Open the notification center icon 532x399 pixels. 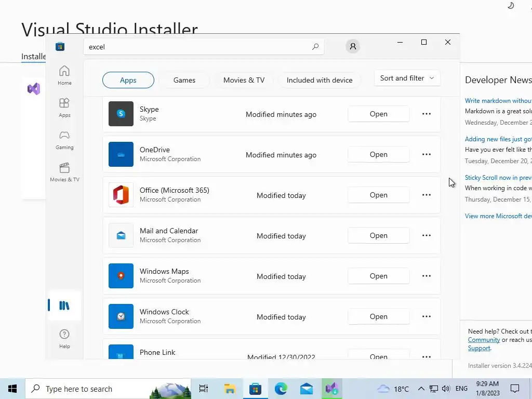(515, 389)
